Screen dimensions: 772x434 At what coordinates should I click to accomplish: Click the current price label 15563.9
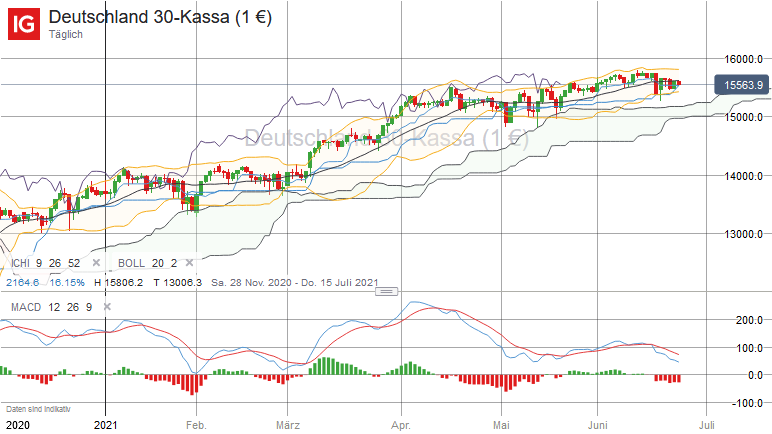[741, 85]
